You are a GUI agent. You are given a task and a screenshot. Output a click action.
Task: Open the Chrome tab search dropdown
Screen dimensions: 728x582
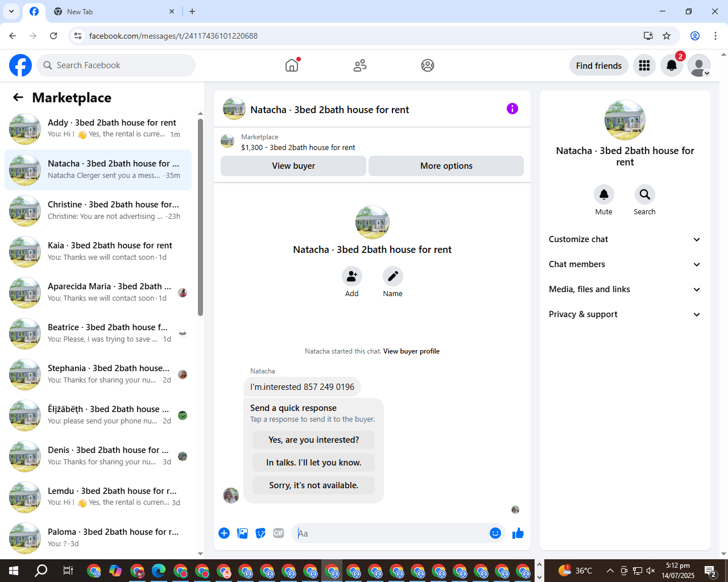pyautogui.click(x=11, y=11)
